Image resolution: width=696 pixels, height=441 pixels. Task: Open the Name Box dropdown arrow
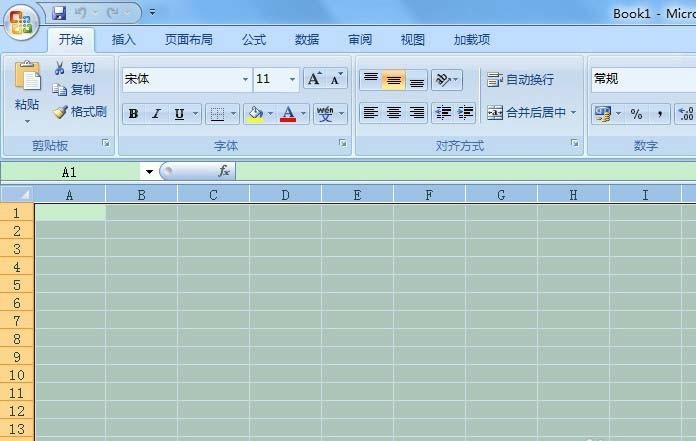(x=148, y=172)
